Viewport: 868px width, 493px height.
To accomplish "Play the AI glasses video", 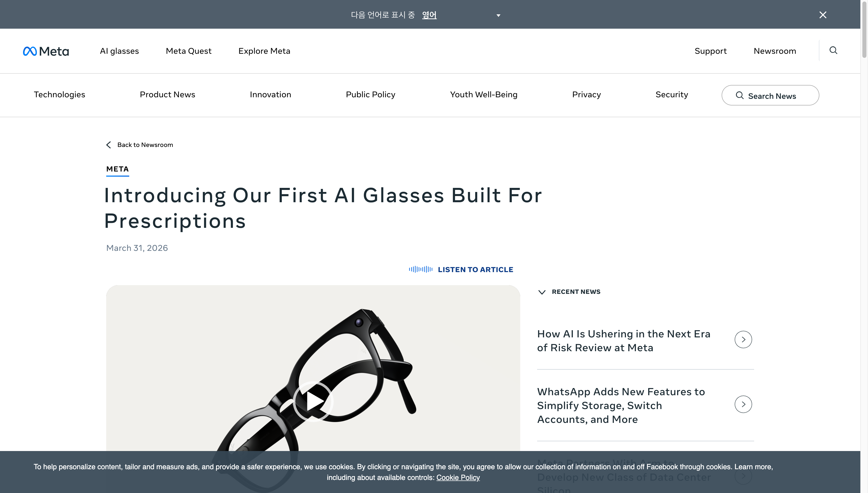I will coord(313,401).
